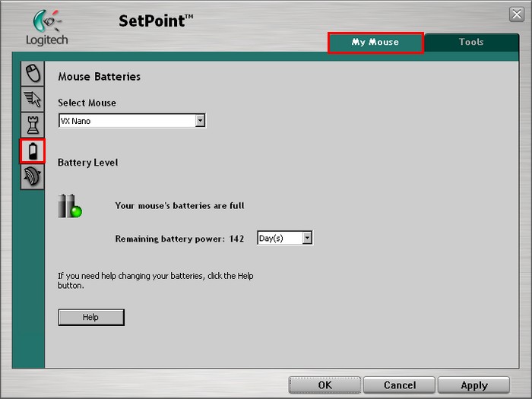Click the 'Select Mouse' label
The width and height of the screenshot is (532, 399).
pos(87,103)
